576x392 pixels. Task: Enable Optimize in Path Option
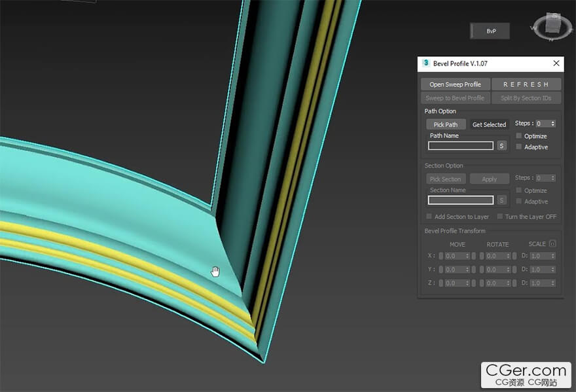coord(519,136)
